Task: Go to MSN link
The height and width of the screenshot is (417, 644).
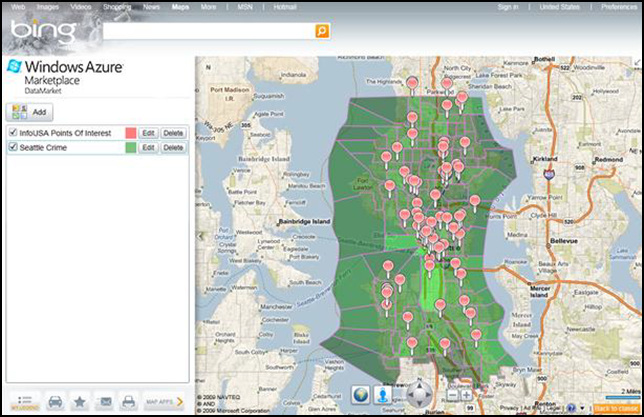Action: [x=245, y=7]
